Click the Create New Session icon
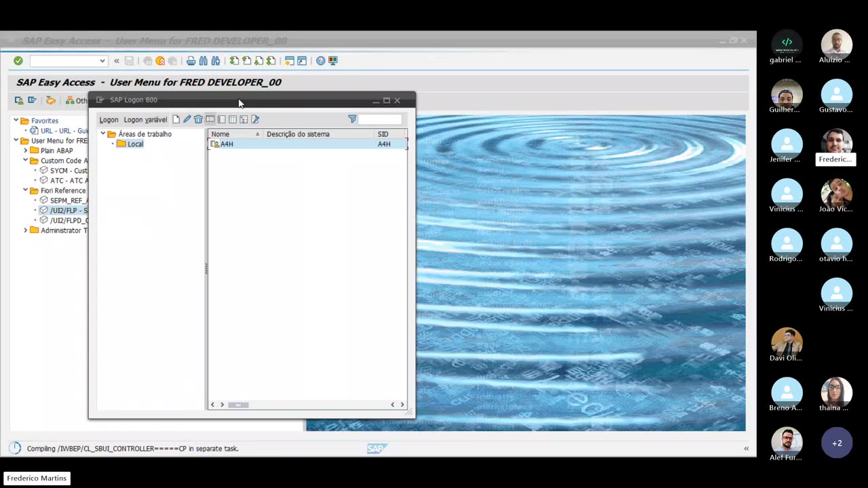Image resolution: width=868 pixels, height=488 pixels. [x=290, y=61]
